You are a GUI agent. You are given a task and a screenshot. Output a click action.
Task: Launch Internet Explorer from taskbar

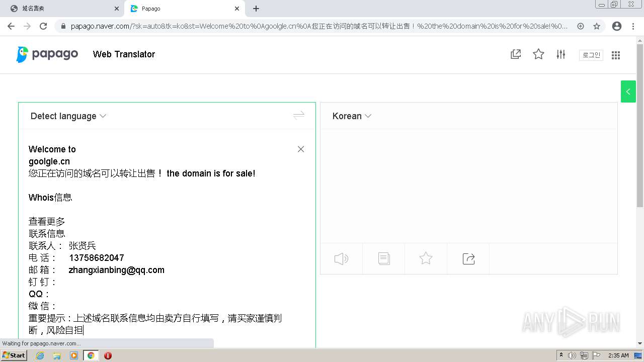[40, 355]
